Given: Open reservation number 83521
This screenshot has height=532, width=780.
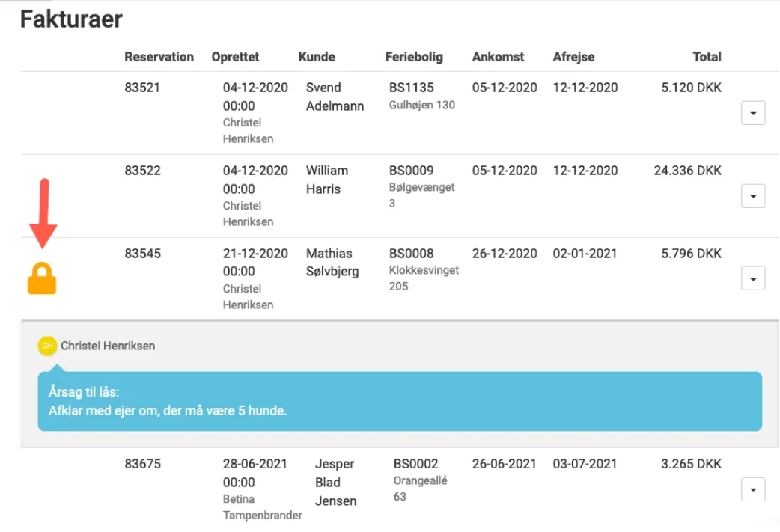Looking at the screenshot, I should 142,88.
